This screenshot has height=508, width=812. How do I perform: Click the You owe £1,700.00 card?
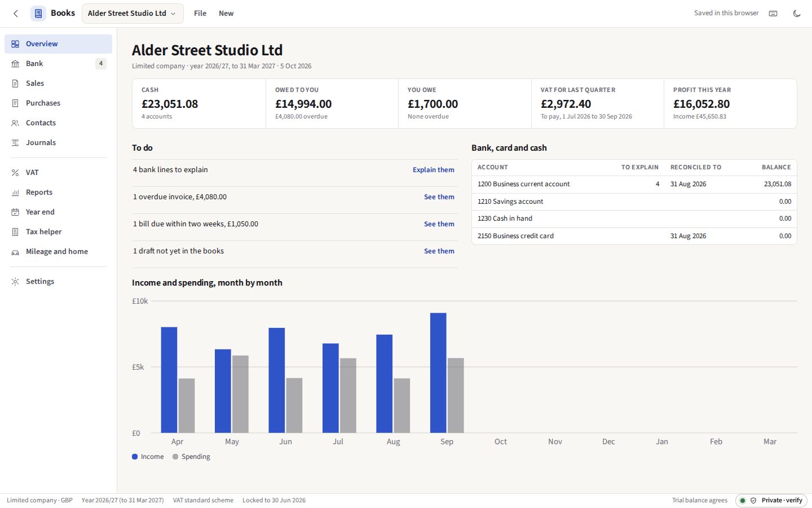pyautogui.click(x=465, y=103)
